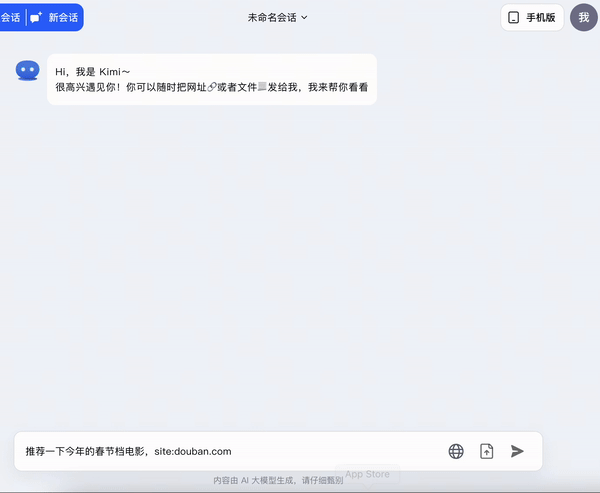The height and width of the screenshot is (493, 600).
Task: Open the 我 user avatar
Action: coord(583,18)
